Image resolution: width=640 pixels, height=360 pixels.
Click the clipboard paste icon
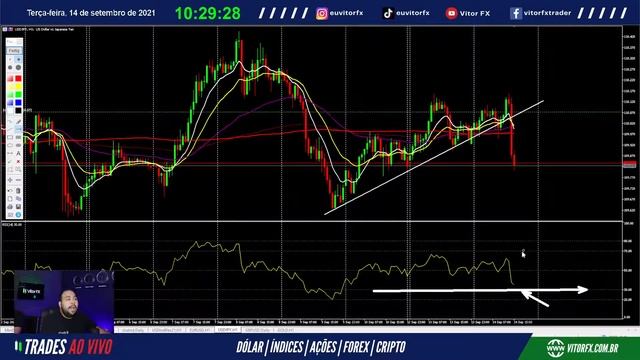click(x=18, y=191)
